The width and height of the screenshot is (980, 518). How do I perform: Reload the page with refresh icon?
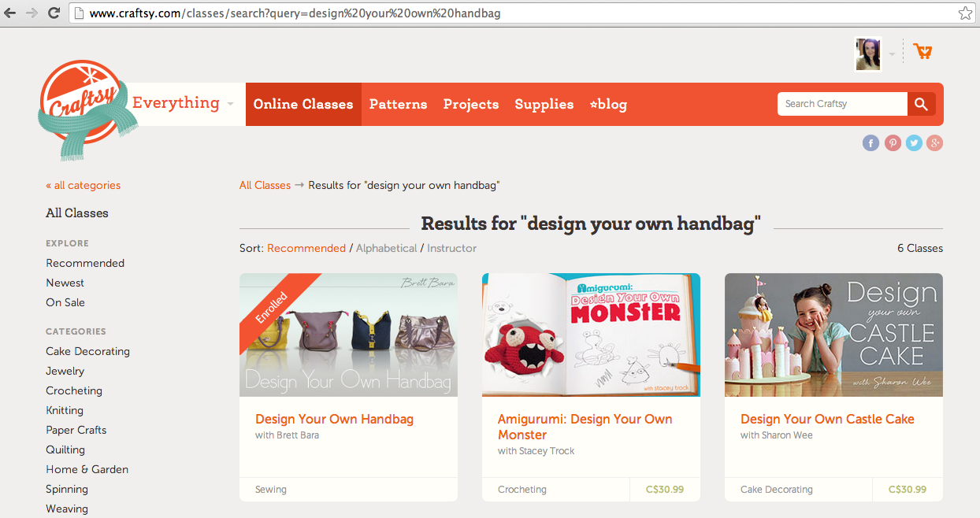tap(54, 13)
